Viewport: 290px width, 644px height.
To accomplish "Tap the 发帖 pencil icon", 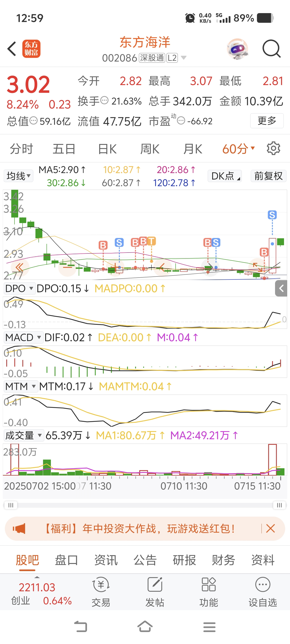I will point(155,584).
